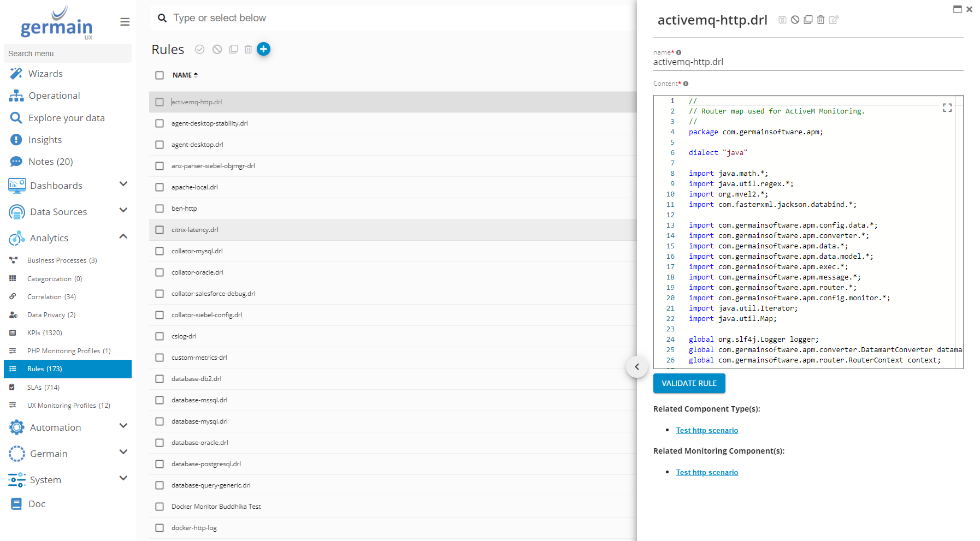Select the agent-desktop.drl checkbox
The height and width of the screenshot is (541, 980).
(160, 145)
